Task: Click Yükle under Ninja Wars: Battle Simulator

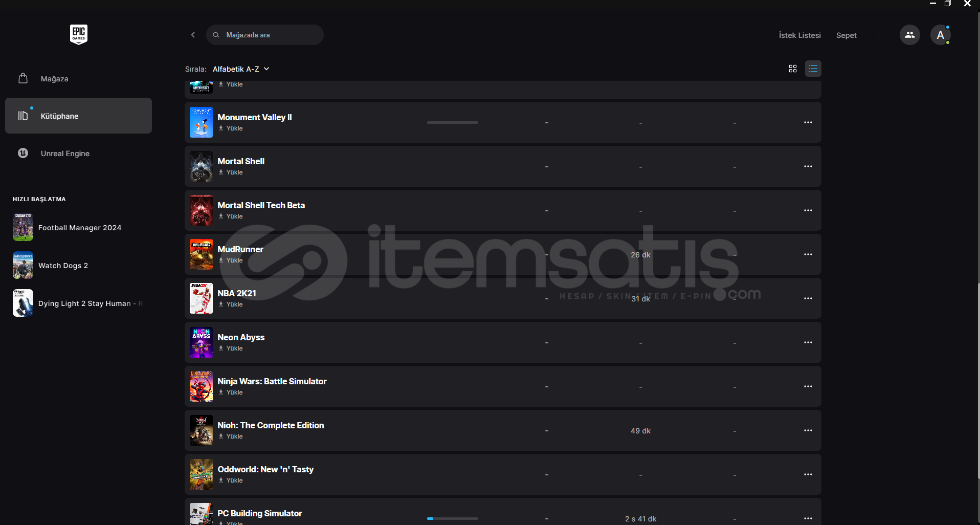Action: [231, 392]
